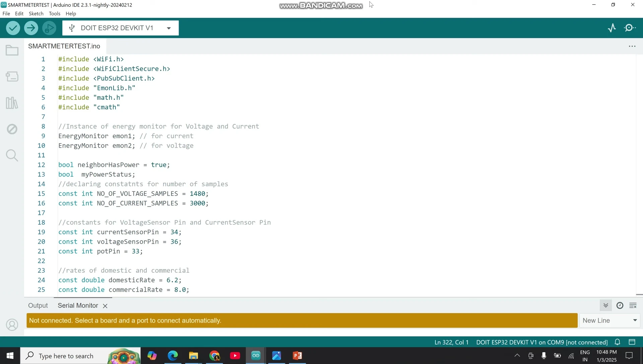
Task: Click the Verify sketch checkmark button
Action: pos(13,28)
